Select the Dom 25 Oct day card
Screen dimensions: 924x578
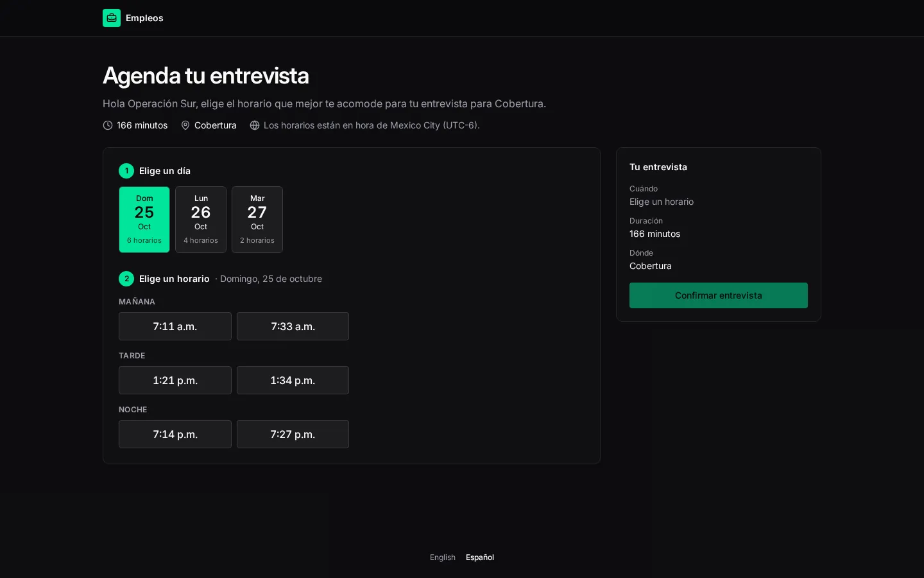click(144, 220)
